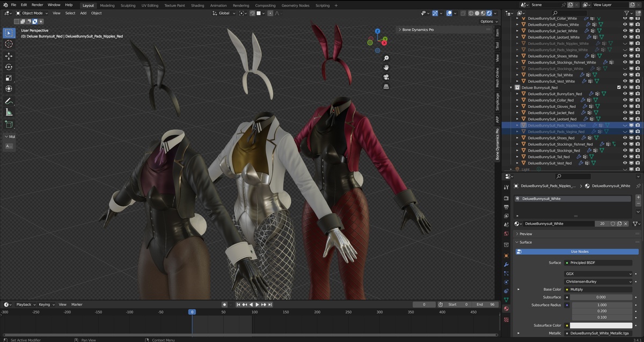Click the Use Nodes button

click(x=579, y=251)
